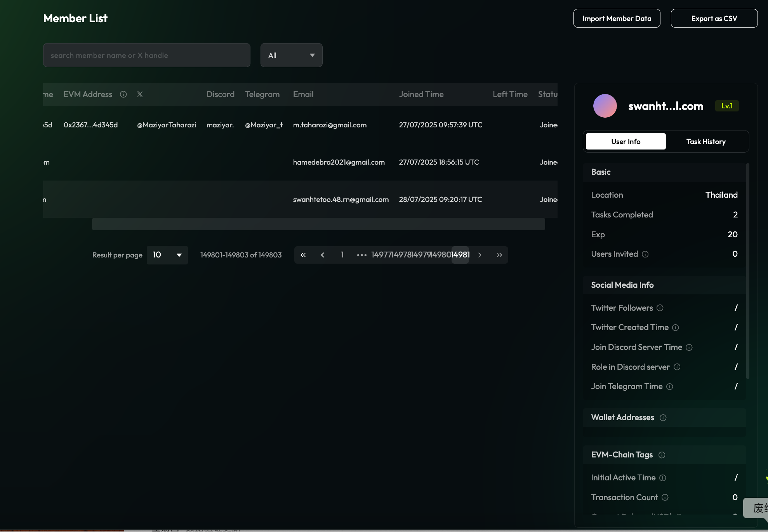Open Result per page dropdown
The width and height of the screenshot is (768, 532).
click(x=167, y=255)
